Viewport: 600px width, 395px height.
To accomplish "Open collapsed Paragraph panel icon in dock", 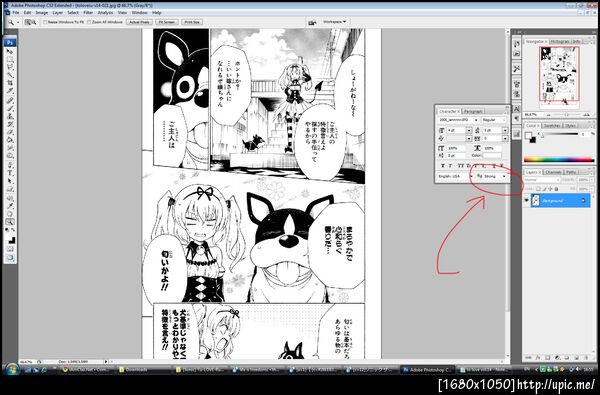I will point(517,118).
